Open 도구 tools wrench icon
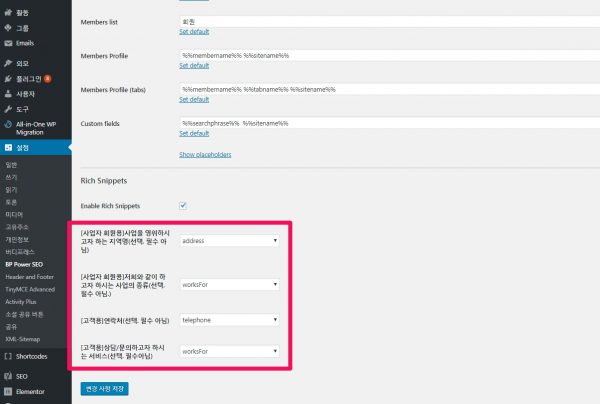 click(8, 109)
